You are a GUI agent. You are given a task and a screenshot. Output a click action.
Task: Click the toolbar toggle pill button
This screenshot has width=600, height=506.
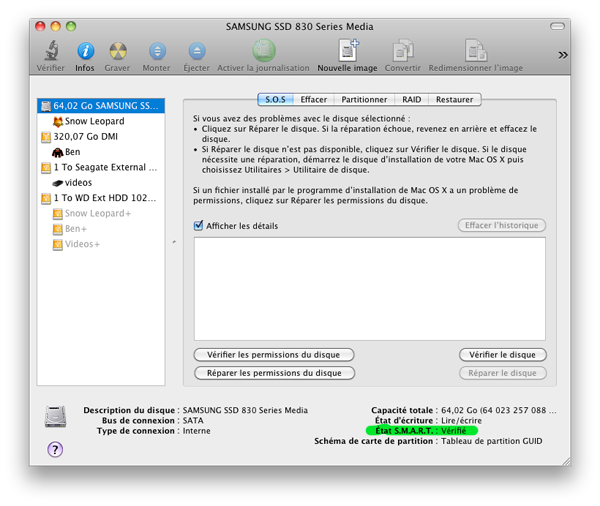(x=557, y=26)
